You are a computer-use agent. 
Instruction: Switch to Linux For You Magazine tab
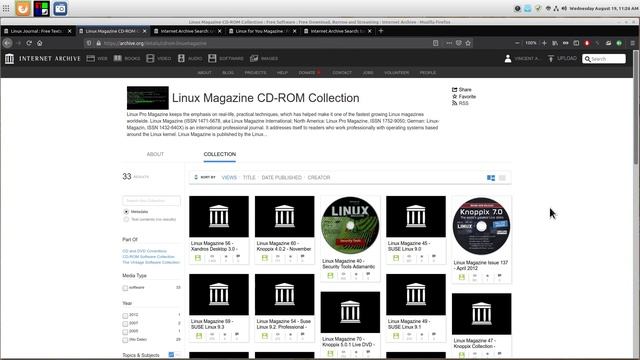(x=263, y=31)
